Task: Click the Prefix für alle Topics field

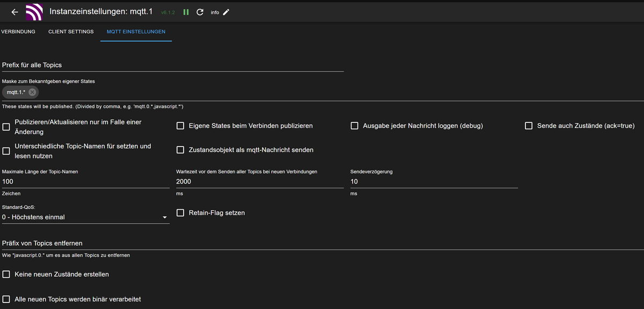Action: (173, 65)
